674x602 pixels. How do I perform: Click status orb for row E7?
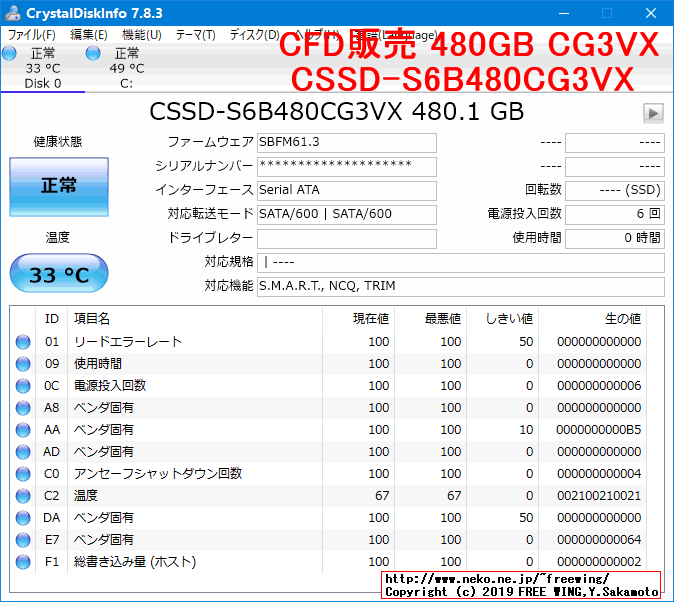(x=23, y=540)
